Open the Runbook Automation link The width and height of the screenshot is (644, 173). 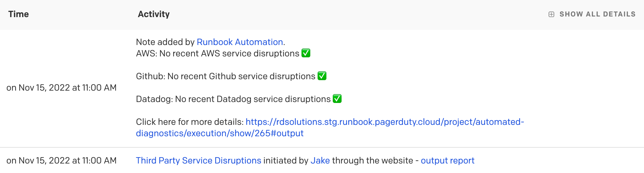click(240, 42)
